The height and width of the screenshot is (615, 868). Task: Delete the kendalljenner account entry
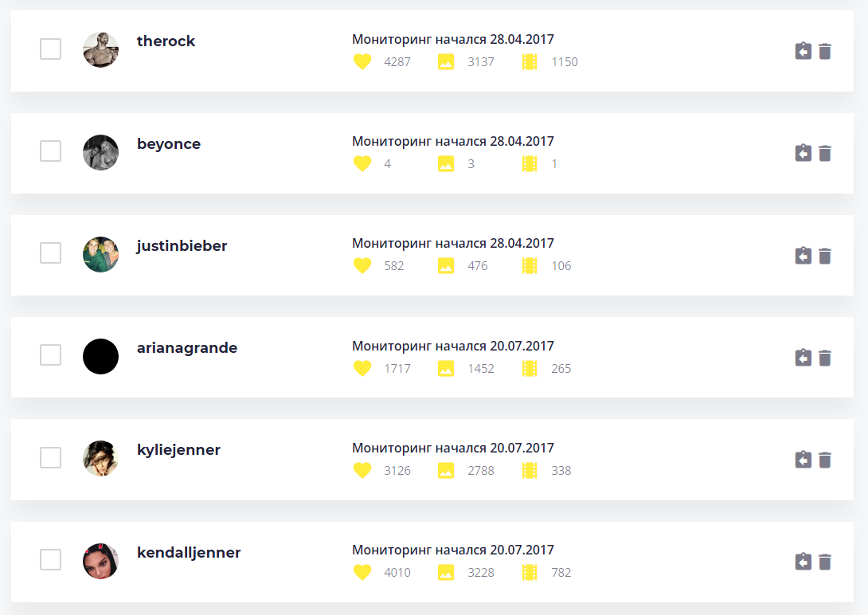click(x=825, y=562)
